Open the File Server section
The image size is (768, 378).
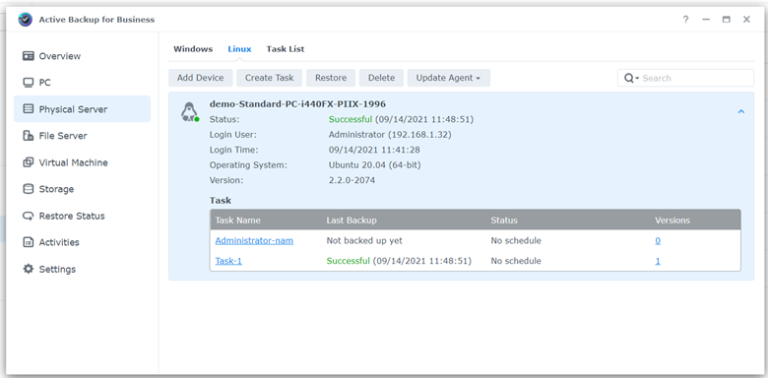tap(82, 136)
